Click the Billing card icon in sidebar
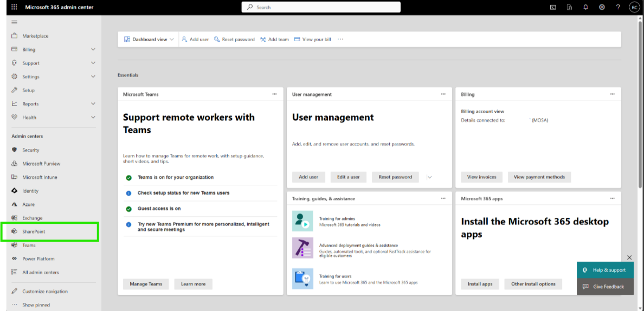Image resolution: width=644 pixels, height=311 pixels. pyautogui.click(x=15, y=49)
